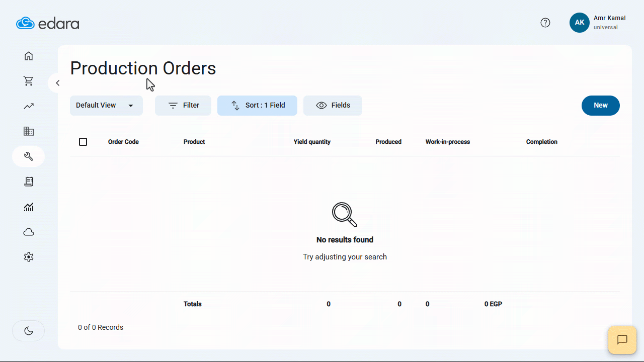Click the Totals row label
This screenshot has height=362, width=644.
[x=193, y=304]
